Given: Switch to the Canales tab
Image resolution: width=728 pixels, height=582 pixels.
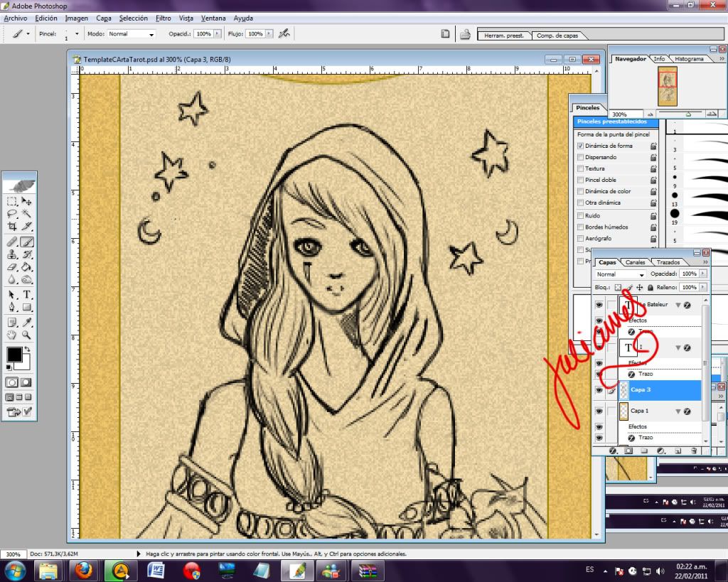Looking at the screenshot, I should (635, 262).
